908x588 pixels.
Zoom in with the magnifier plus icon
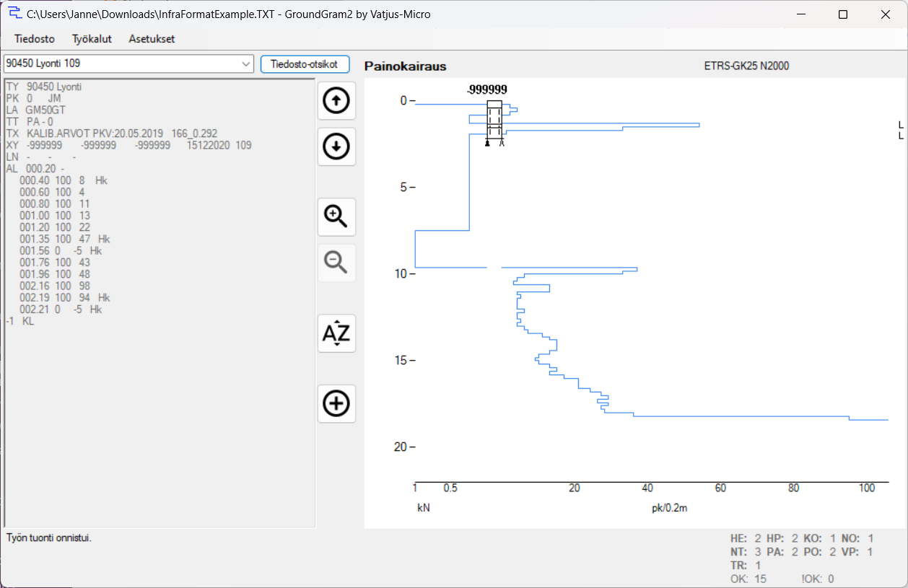click(336, 216)
